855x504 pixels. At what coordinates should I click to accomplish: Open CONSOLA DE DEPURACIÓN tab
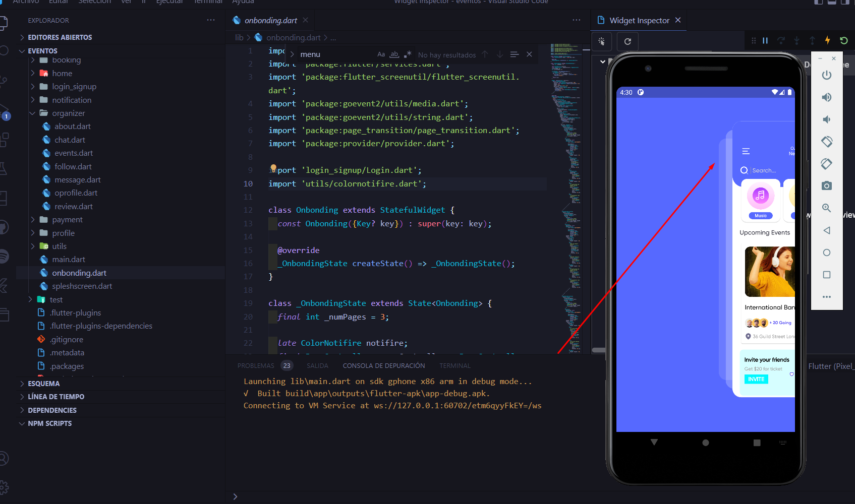(x=384, y=365)
